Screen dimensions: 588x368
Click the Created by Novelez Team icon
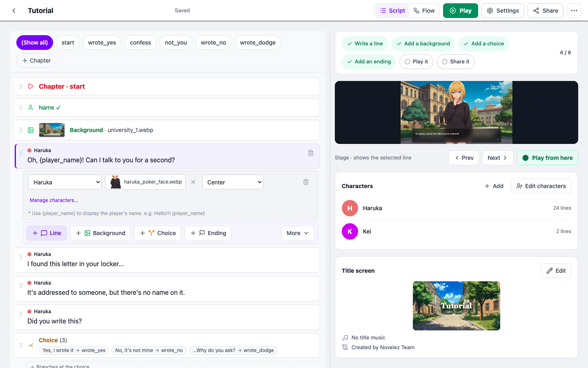point(345,348)
